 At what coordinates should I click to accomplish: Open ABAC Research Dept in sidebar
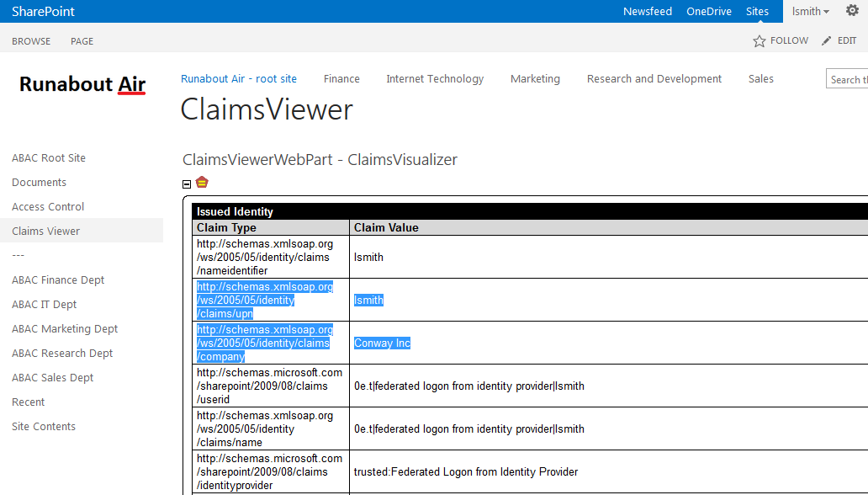tap(62, 353)
